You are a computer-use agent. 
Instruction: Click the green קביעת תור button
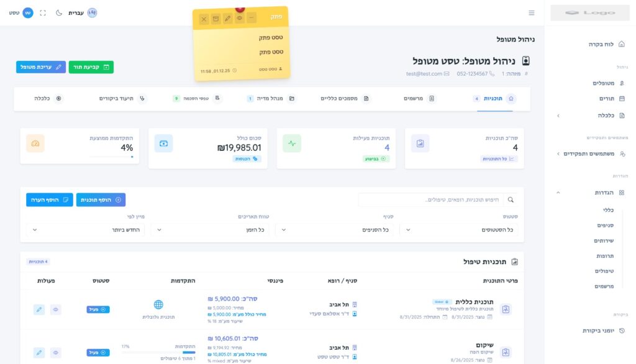click(91, 67)
